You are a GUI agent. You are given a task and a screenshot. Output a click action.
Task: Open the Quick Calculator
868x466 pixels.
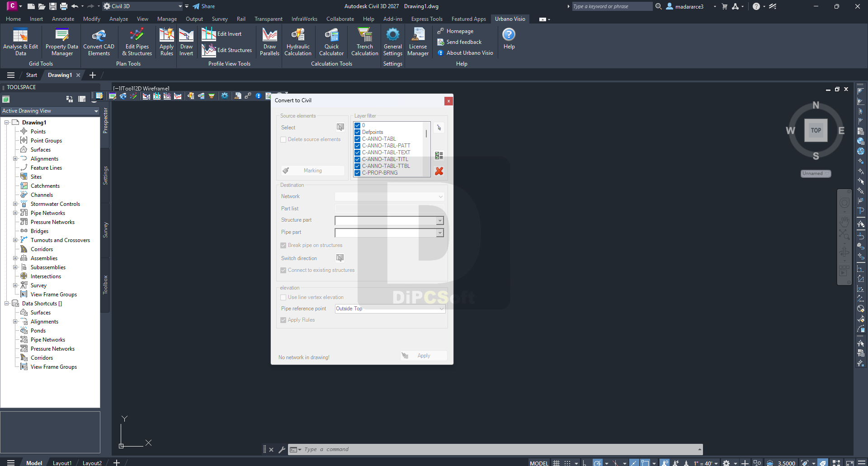pyautogui.click(x=331, y=42)
